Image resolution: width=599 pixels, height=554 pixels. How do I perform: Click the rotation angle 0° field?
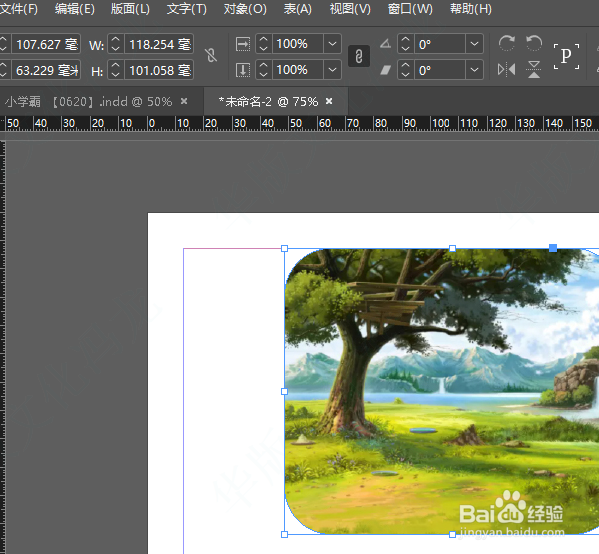coord(440,44)
